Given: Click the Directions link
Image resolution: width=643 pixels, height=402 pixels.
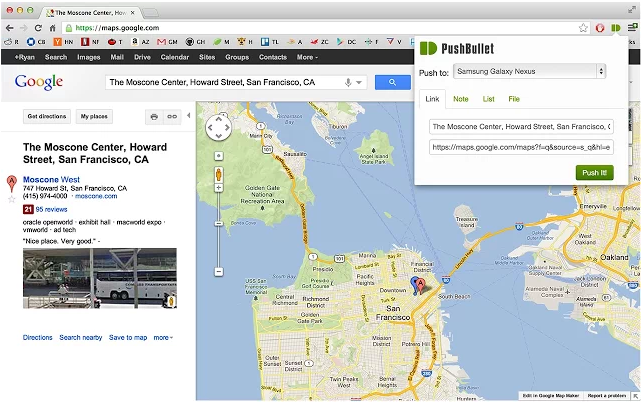Looking at the screenshot, I should (38, 338).
